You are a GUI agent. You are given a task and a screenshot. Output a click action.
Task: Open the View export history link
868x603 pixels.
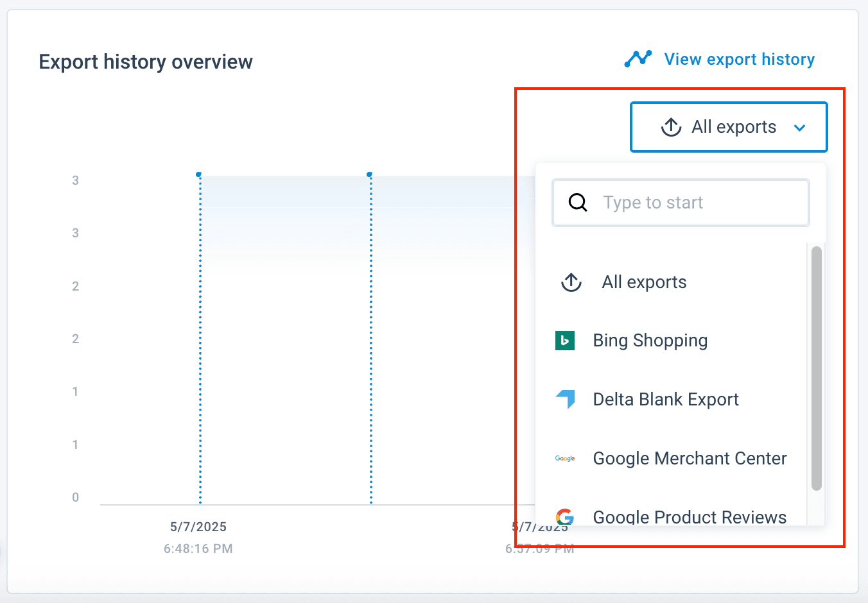pyautogui.click(x=739, y=60)
